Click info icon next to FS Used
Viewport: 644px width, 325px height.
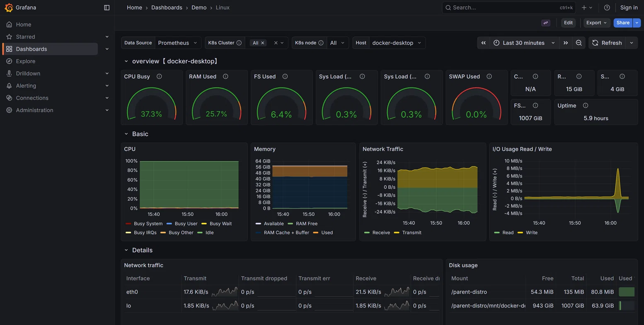pos(285,77)
